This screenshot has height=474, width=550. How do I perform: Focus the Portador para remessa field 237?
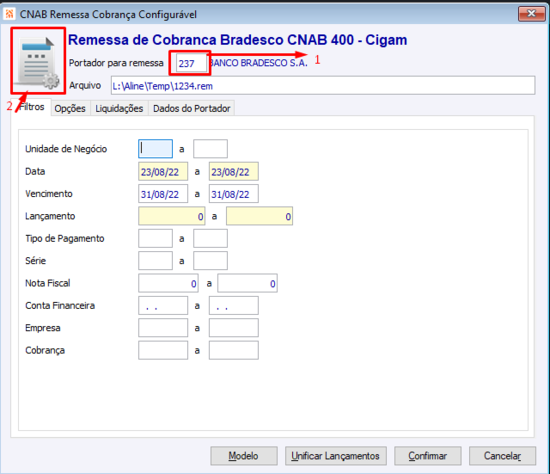(x=191, y=63)
